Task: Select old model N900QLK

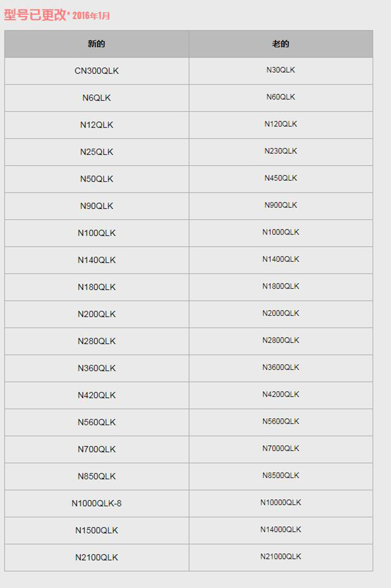Action: pyautogui.click(x=280, y=205)
